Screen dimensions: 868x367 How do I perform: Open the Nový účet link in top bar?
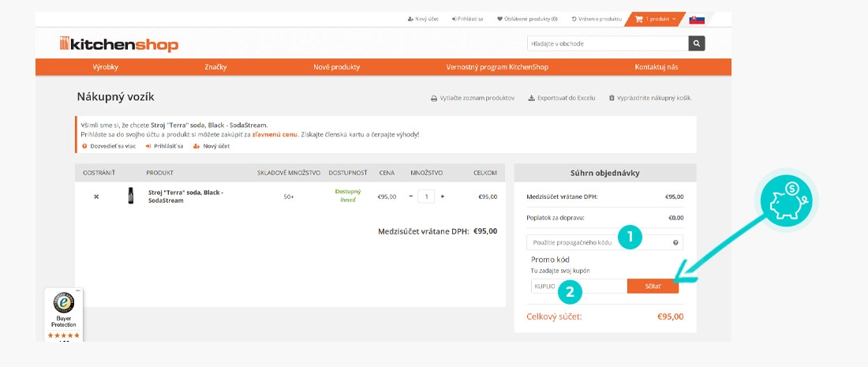[x=423, y=19]
